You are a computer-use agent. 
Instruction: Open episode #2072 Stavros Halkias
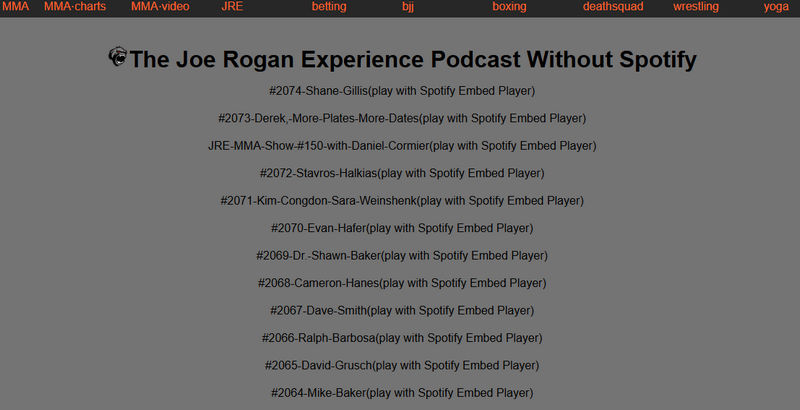(x=402, y=173)
